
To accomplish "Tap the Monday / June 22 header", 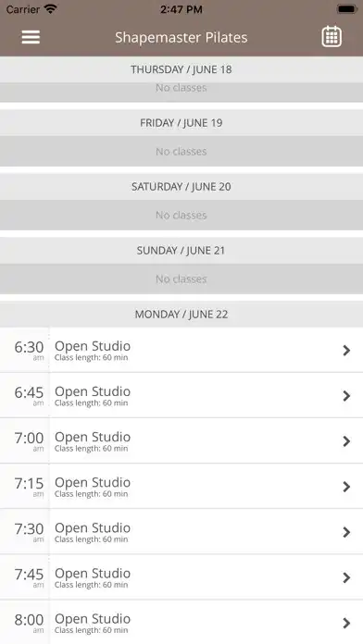I will pyautogui.click(x=181, y=315).
